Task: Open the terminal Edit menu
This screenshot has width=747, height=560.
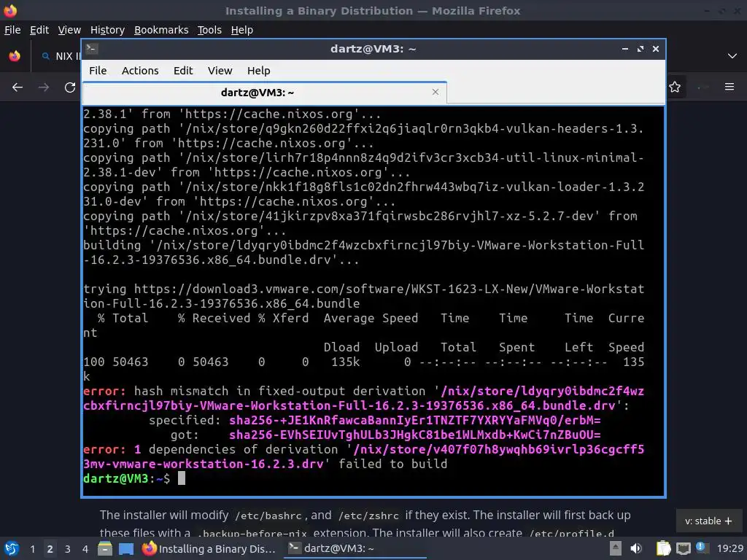Action: (x=183, y=71)
